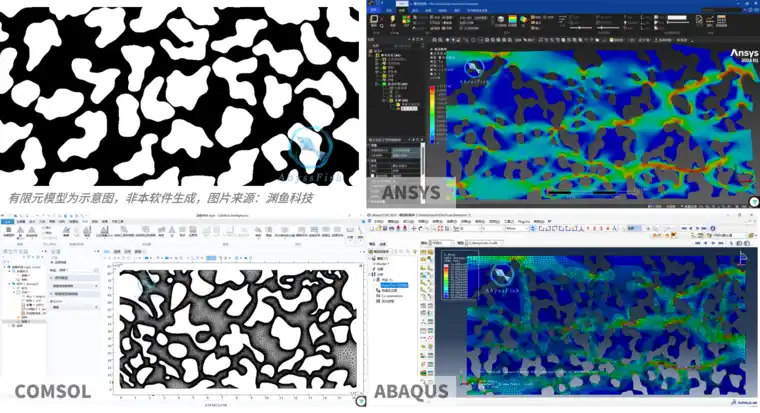Screen dimensions: 760x413
Task: Collapse the root node arrow in COMSOL tree
Action: 4,267
